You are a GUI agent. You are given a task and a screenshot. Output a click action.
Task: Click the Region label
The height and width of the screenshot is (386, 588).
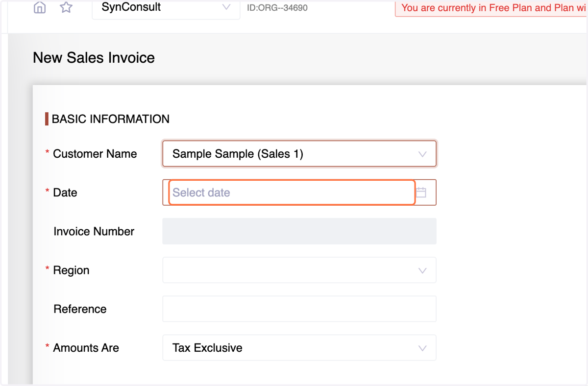(x=72, y=270)
